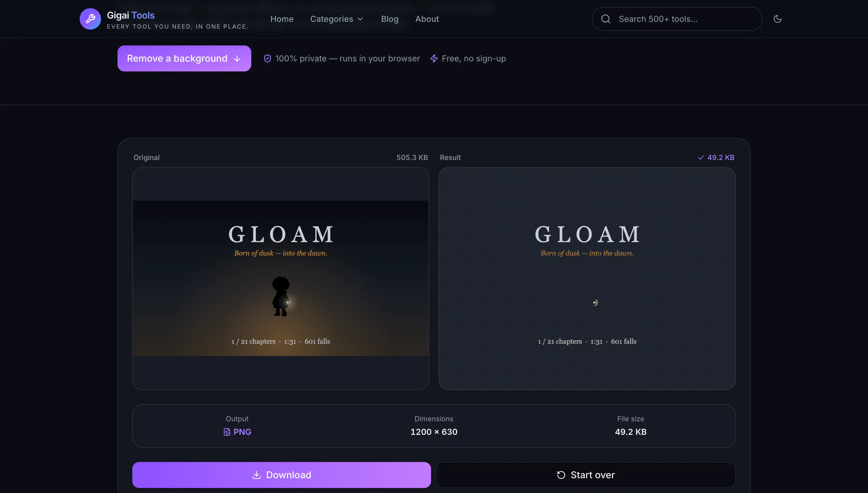868x493 pixels.
Task: Click the privacy shield icon
Action: tap(267, 58)
